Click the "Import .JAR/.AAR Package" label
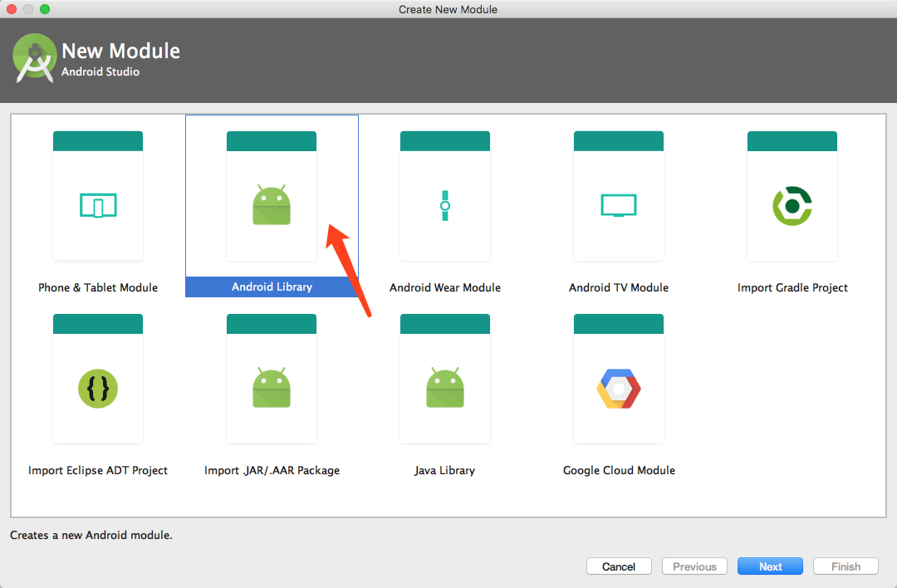897x588 pixels. [272, 471]
